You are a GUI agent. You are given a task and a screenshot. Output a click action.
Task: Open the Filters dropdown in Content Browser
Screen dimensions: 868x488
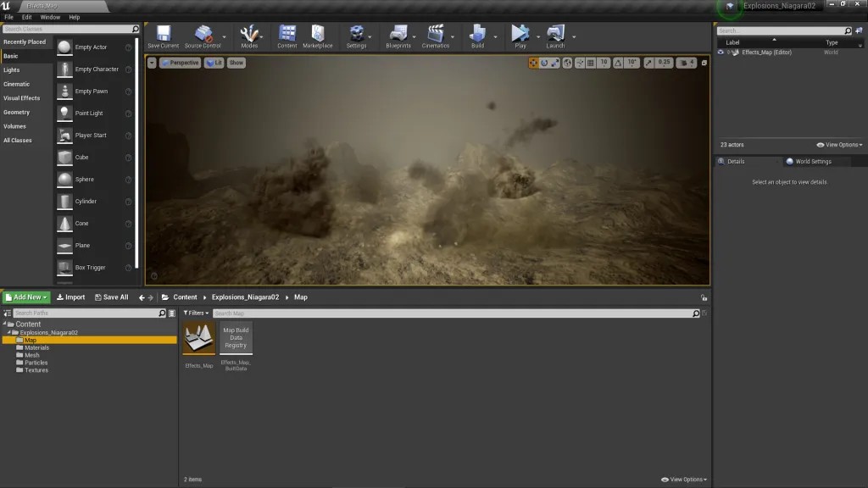(197, 313)
